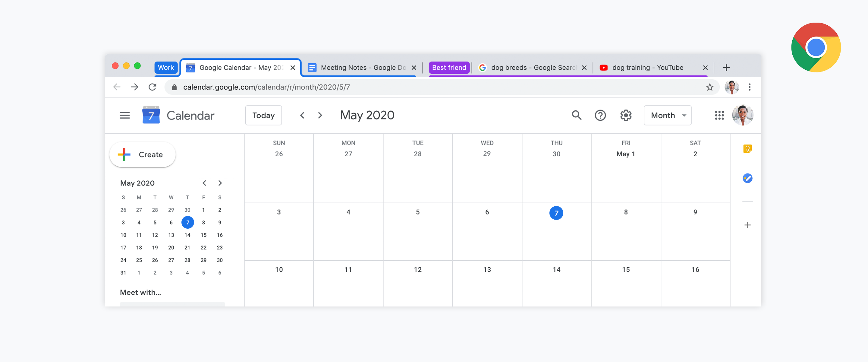Viewport: 868px width, 362px height.
Task: Click the Help question mark icon
Action: pos(600,115)
